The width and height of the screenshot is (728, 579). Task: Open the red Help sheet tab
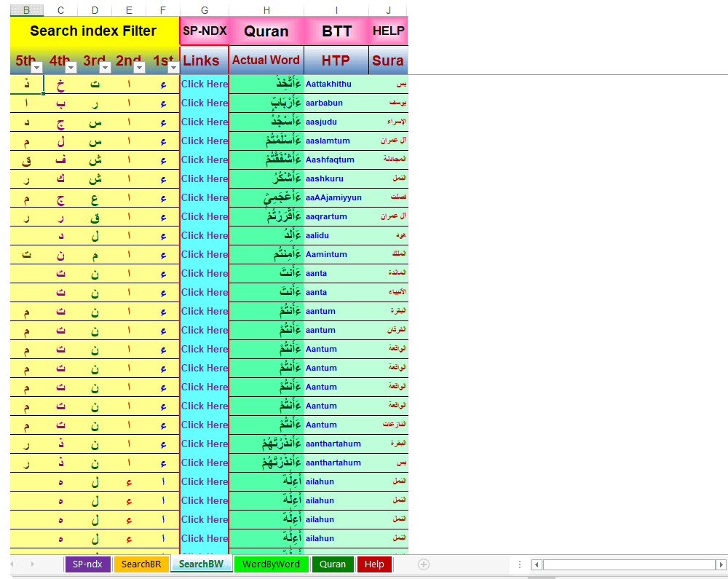[374, 564]
